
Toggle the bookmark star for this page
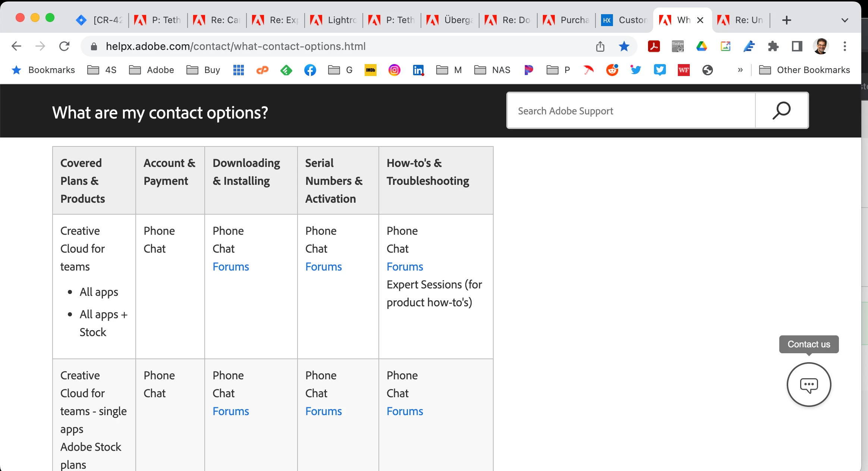pyautogui.click(x=624, y=46)
